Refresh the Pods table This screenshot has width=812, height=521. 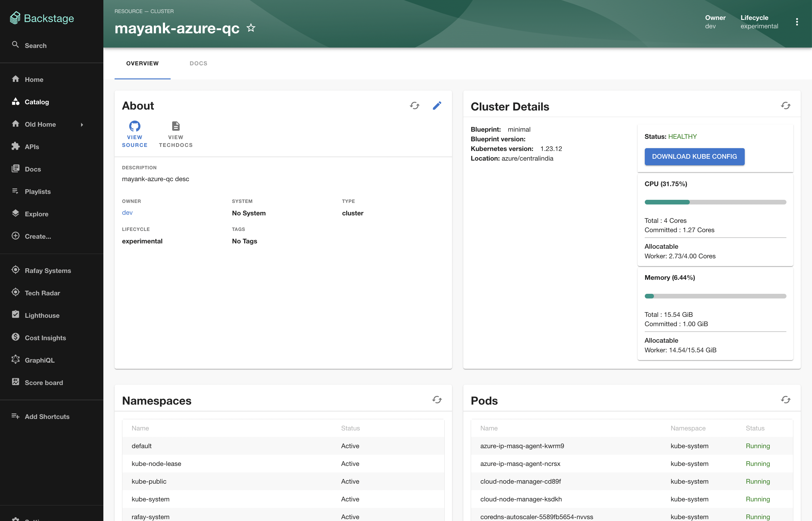(785, 400)
